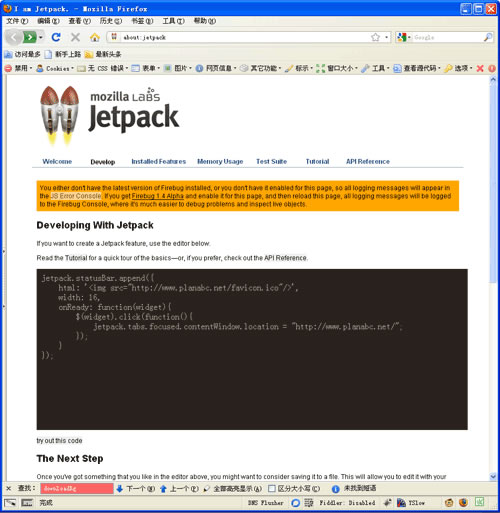Screen dimensions: 500x513
Task: Stop loading using the gray X icon
Action: 75,37
